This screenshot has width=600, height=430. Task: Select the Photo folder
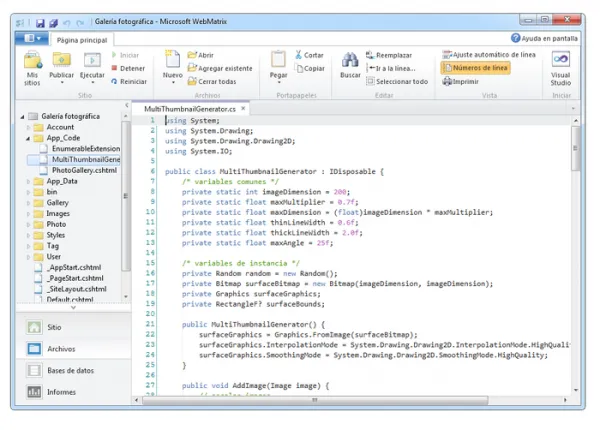[x=51, y=224]
